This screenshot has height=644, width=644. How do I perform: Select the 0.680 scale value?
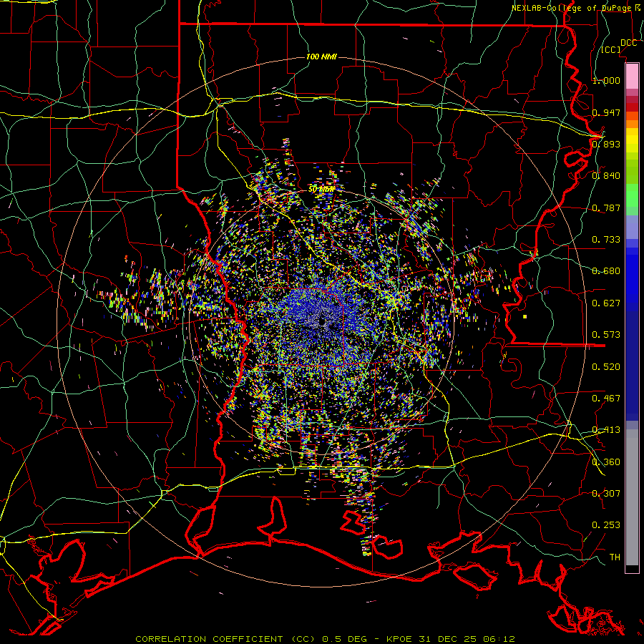coord(606,271)
